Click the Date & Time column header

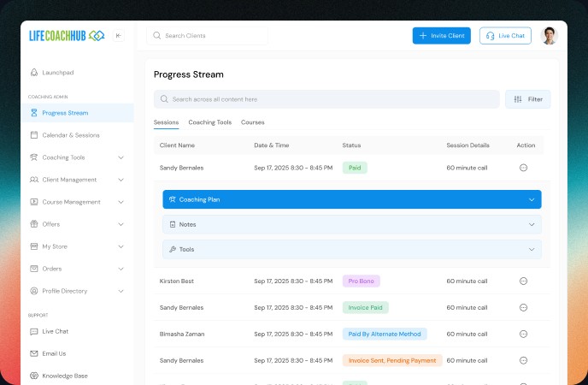coord(272,145)
